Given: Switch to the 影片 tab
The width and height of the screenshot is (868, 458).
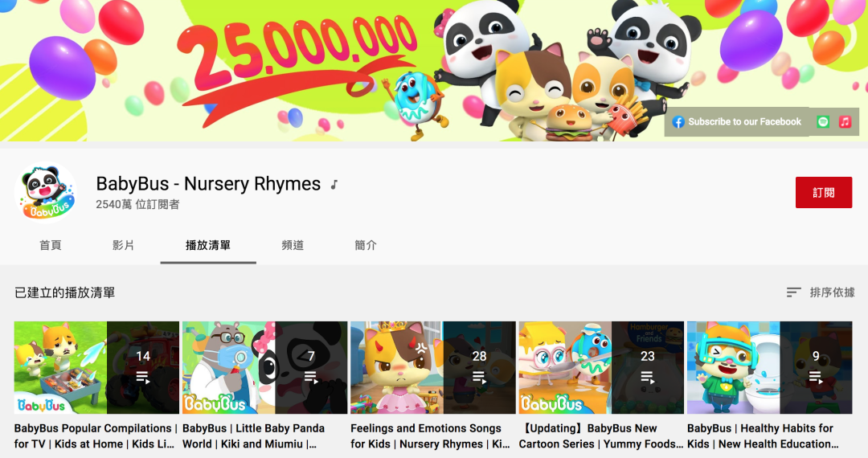Looking at the screenshot, I should click(124, 245).
